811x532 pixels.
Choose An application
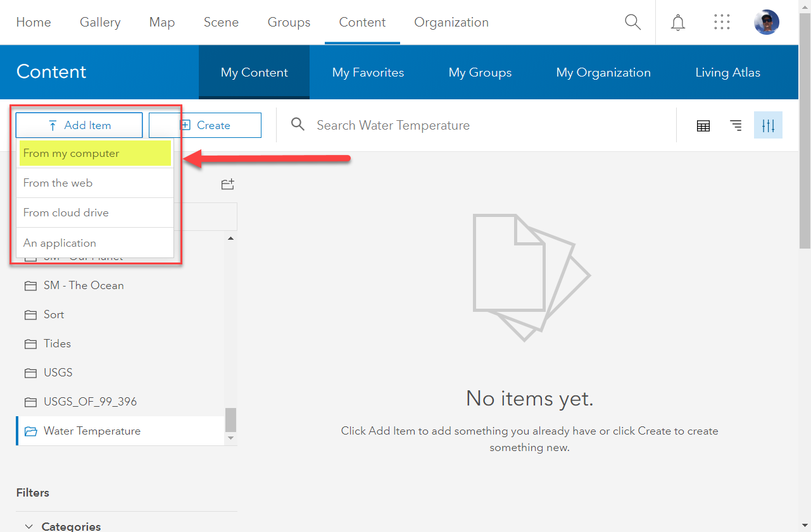click(95, 243)
